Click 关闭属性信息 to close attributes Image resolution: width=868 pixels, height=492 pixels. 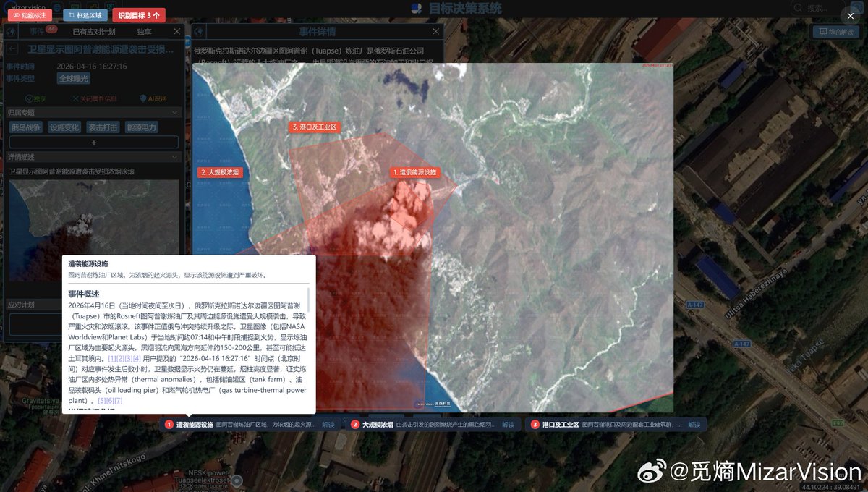[x=95, y=98]
